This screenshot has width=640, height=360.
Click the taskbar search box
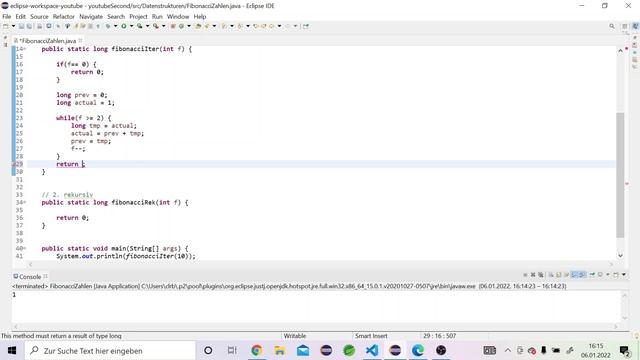pos(109,351)
